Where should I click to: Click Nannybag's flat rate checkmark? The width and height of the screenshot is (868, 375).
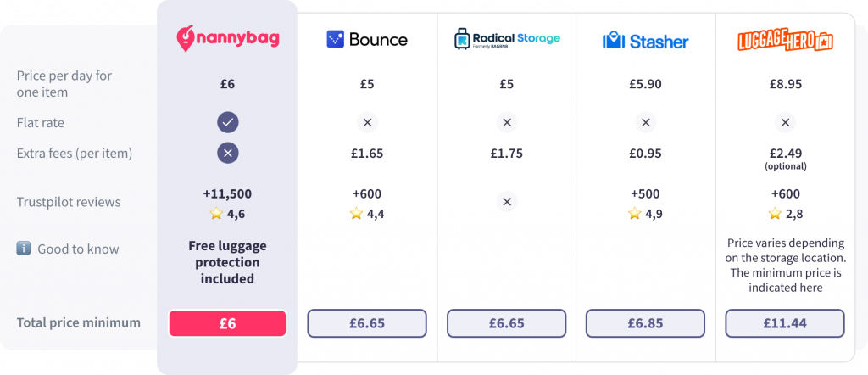pos(227,122)
